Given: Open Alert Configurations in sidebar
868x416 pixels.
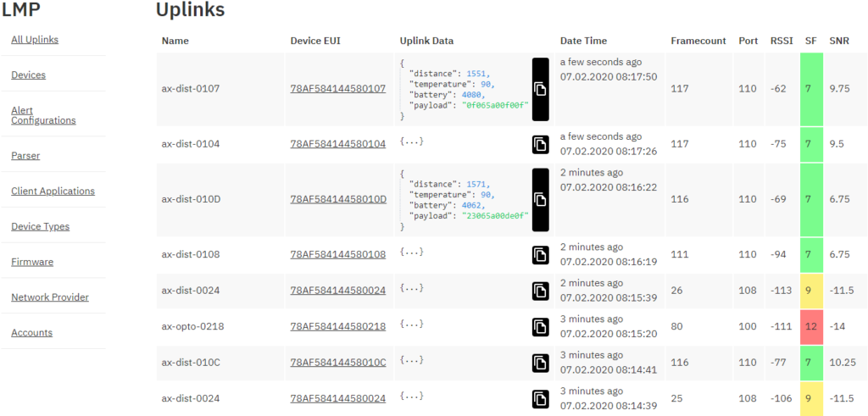Looking at the screenshot, I should [43, 115].
